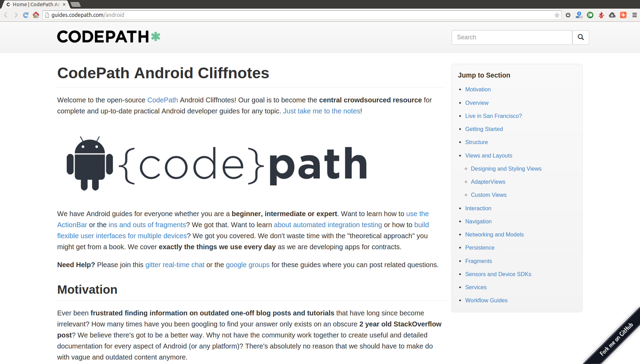
Task: Jump to Views and Layouts section
Action: tap(489, 155)
